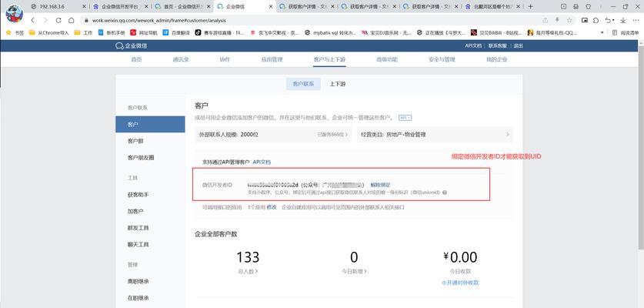The width and height of the screenshot is (644, 308).
Task: Click the browser profile avatar
Action: pyautogui.click(x=15, y=14)
